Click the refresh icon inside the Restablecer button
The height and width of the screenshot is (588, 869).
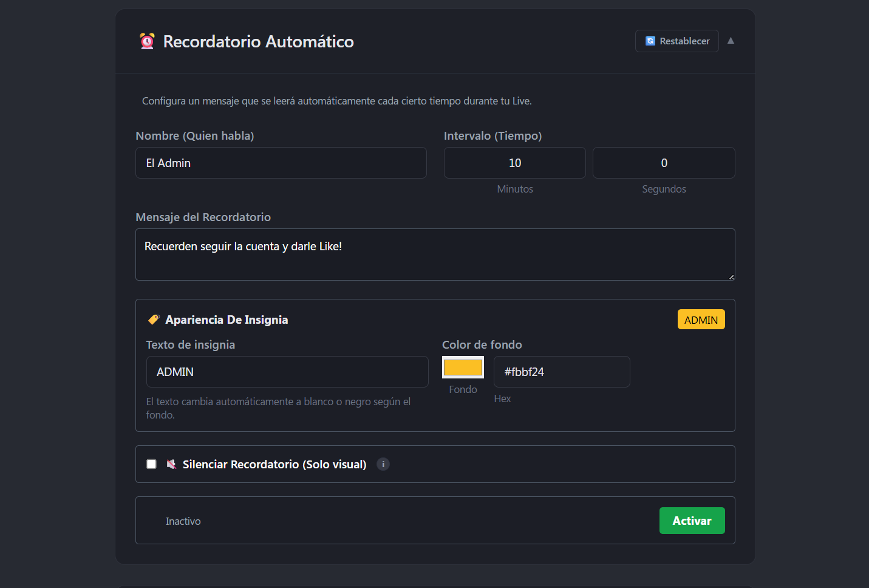(x=650, y=41)
